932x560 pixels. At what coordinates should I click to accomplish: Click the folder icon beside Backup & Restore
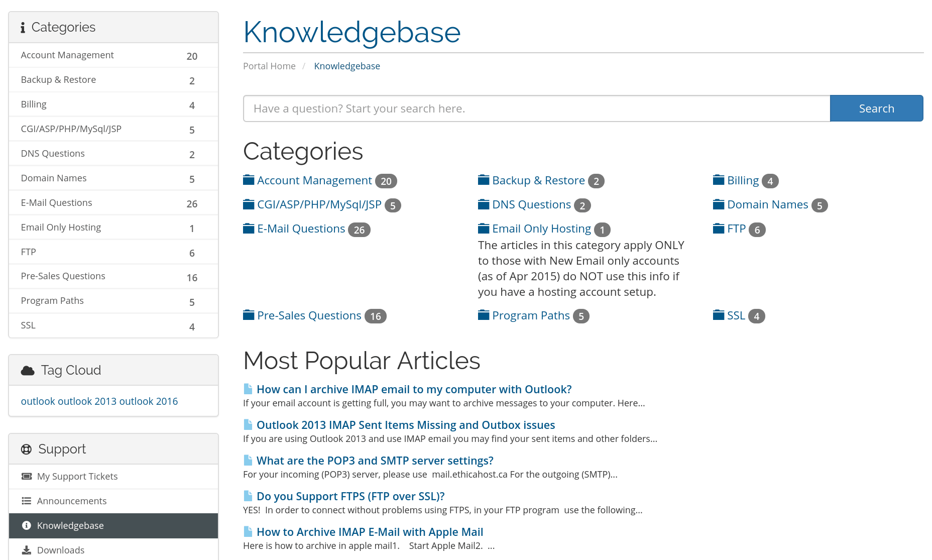click(x=484, y=180)
